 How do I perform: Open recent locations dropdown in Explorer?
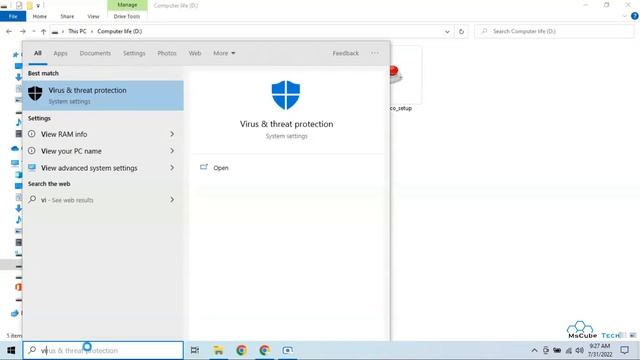tap(33, 31)
